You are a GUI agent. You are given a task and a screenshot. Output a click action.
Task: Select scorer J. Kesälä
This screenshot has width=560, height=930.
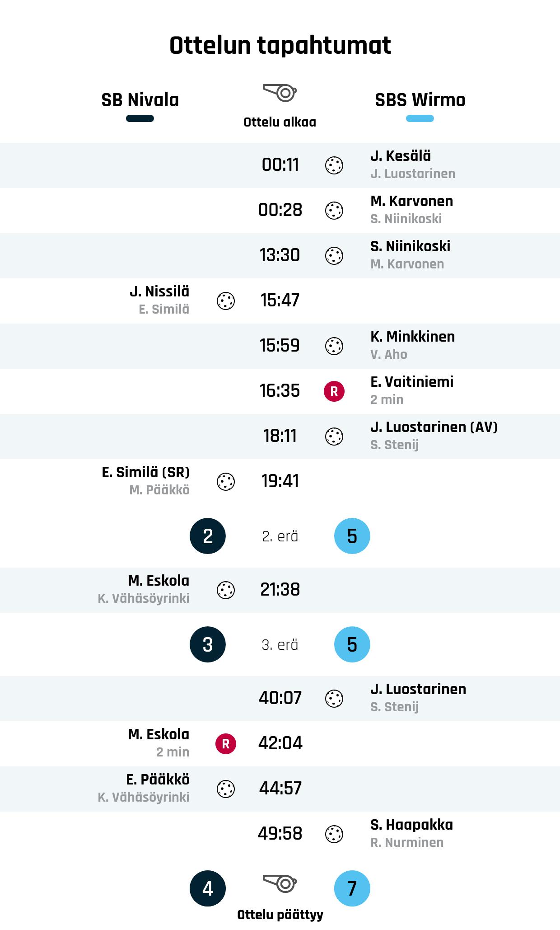click(401, 156)
